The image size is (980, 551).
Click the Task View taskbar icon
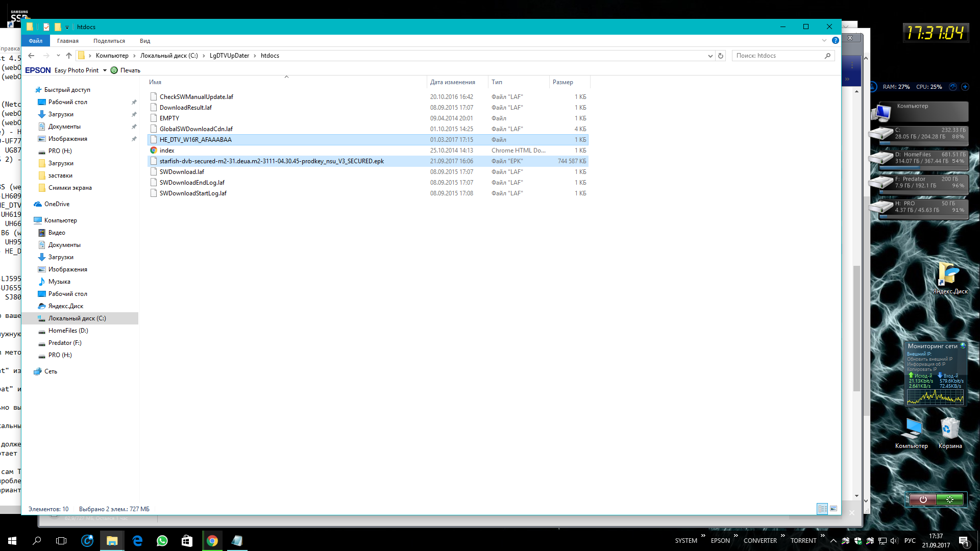pyautogui.click(x=61, y=541)
